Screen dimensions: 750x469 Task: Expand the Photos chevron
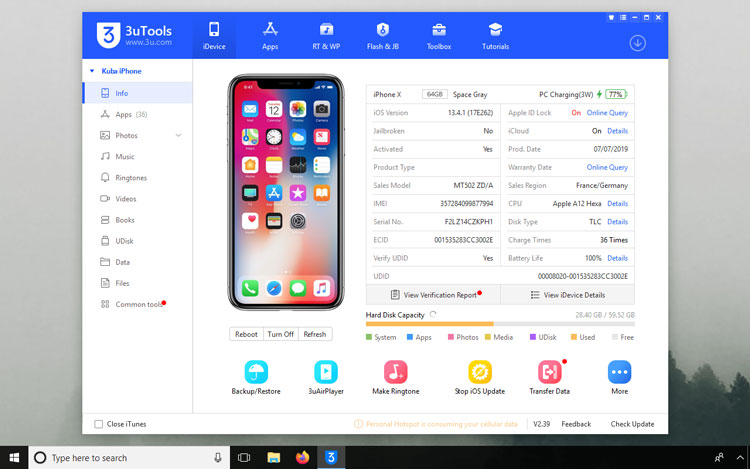(x=178, y=135)
